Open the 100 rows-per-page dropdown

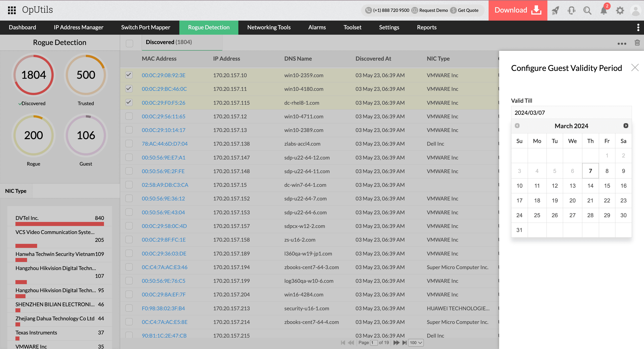(x=415, y=343)
